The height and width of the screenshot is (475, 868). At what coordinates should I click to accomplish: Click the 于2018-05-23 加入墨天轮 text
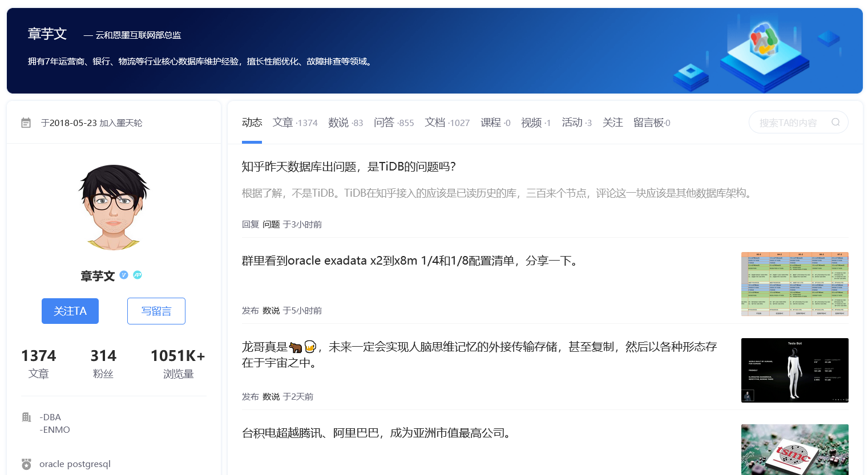(91, 123)
